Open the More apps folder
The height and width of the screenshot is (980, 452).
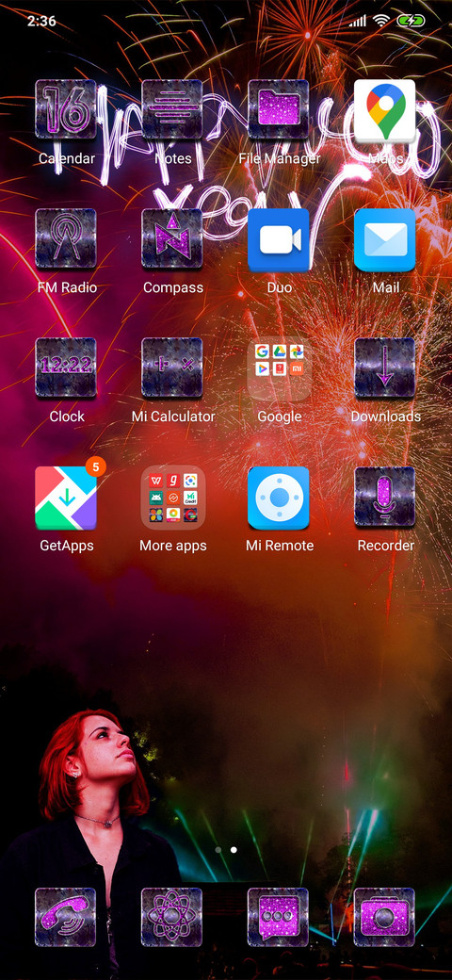click(x=173, y=498)
